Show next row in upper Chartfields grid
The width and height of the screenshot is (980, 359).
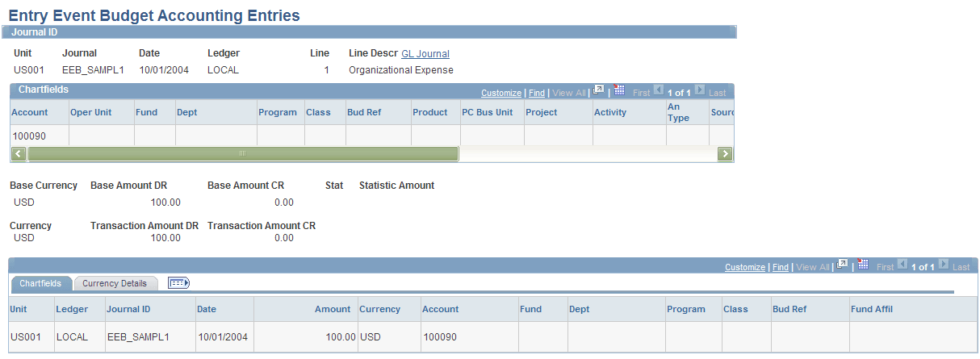tap(699, 90)
